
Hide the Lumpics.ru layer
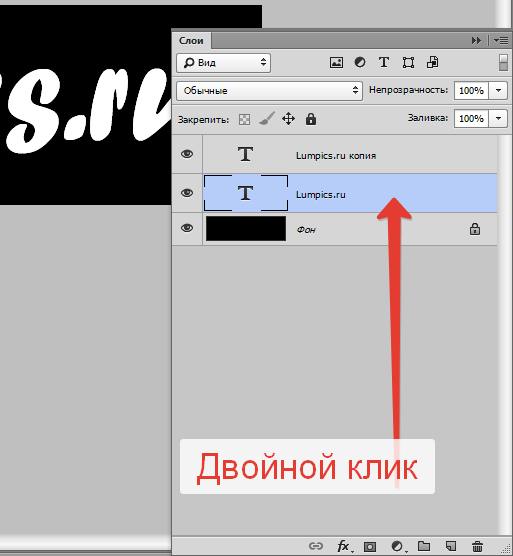[x=187, y=193]
